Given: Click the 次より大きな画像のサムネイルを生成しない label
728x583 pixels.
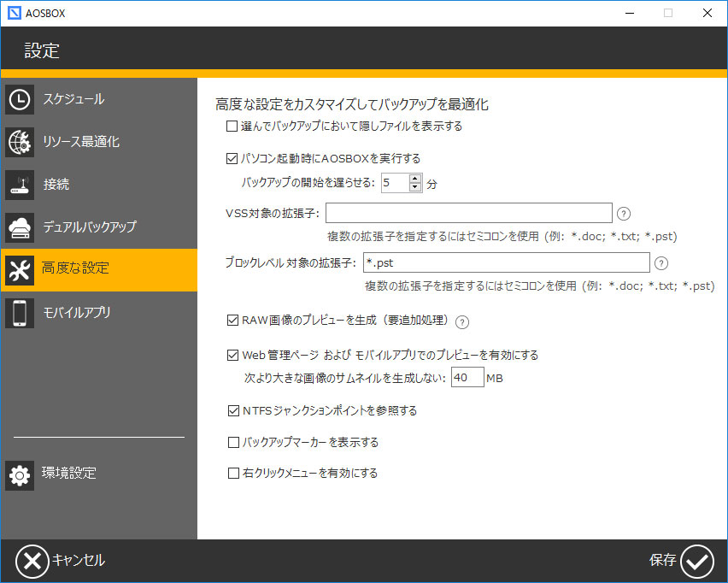Looking at the screenshot, I should (345, 378).
